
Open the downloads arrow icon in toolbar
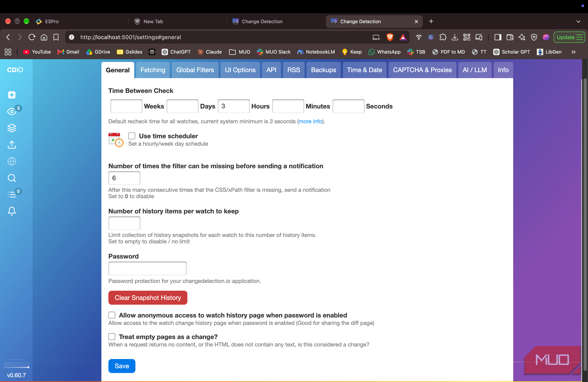pyautogui.click(x=455, y=37)
